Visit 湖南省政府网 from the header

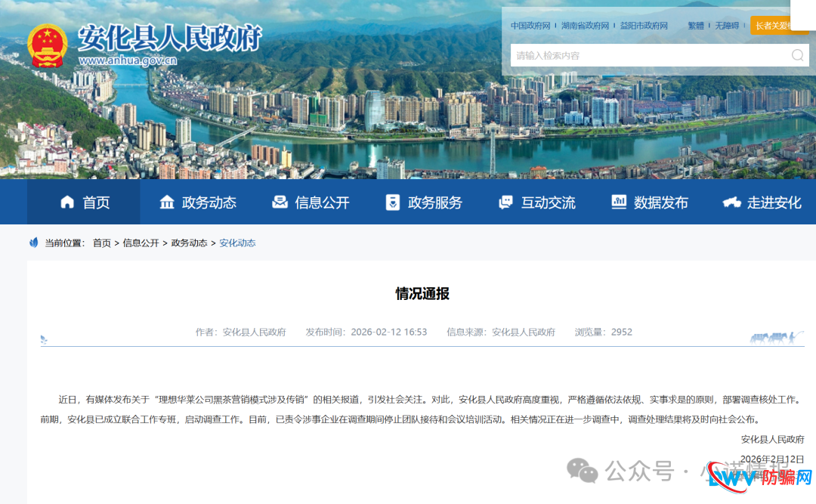coord(586,25)
